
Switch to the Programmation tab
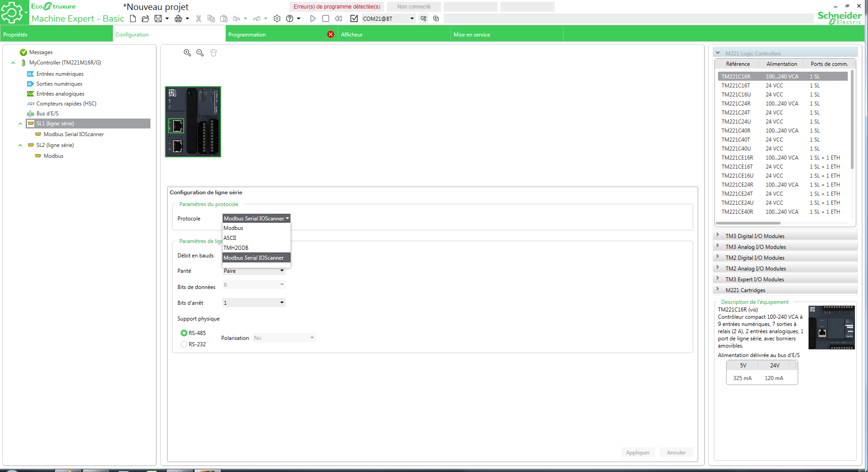(x=282, y=34)
